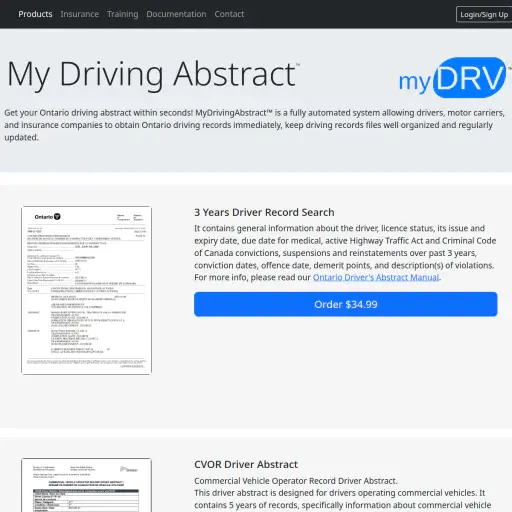Viewport: 512px width, 512px height.
Task: Open the Contact page link
Action: pos(229,14)
